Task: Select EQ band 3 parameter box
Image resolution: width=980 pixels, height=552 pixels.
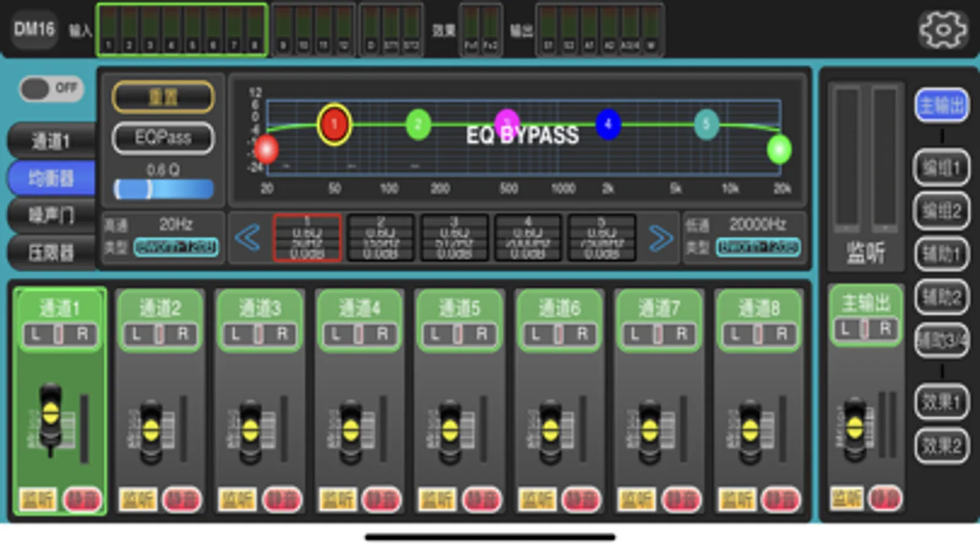Action: click(x=454, y=237)
